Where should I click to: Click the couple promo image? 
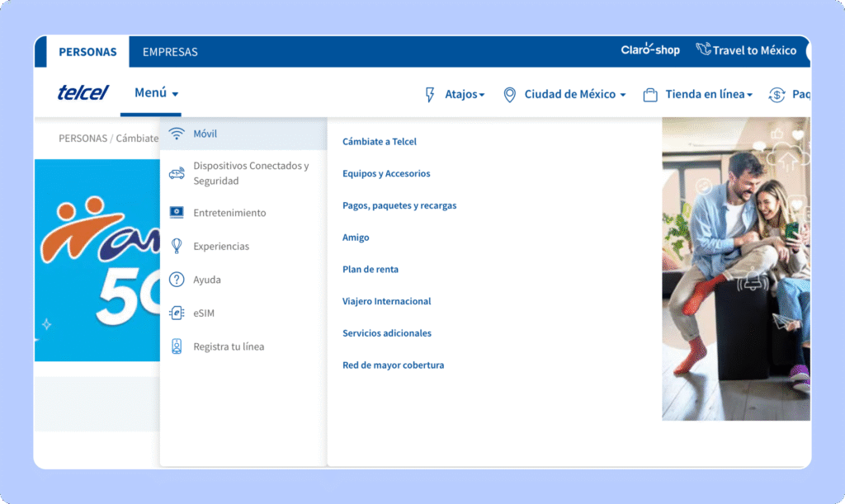[x=735, y=268]
